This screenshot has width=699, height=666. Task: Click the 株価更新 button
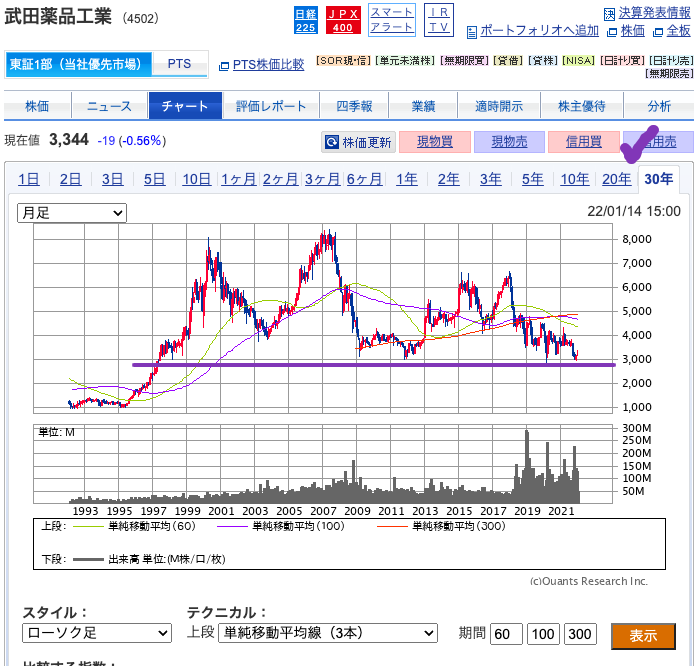point(358,142)
